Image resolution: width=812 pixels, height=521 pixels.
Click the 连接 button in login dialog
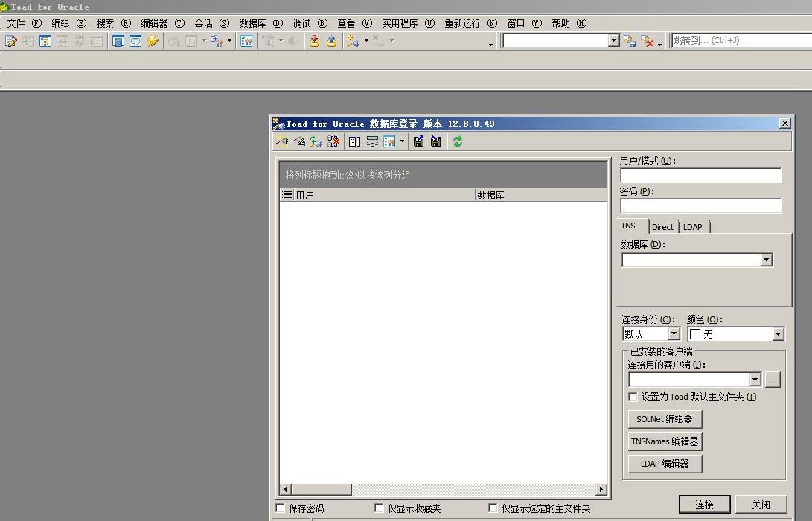[704, 505]
